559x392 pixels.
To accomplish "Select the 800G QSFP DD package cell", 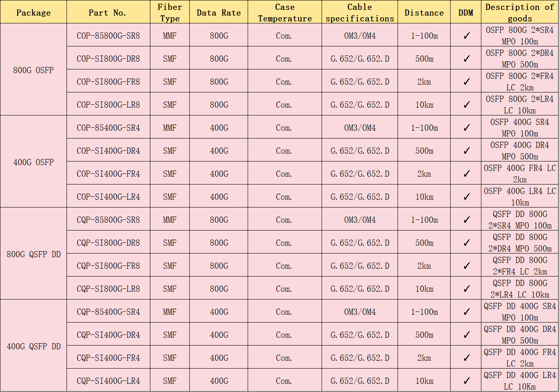I will pyautogui.click(x=34, y=254).
